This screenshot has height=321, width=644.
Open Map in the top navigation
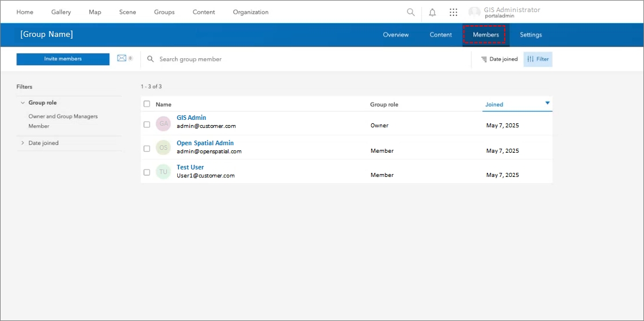95,12
